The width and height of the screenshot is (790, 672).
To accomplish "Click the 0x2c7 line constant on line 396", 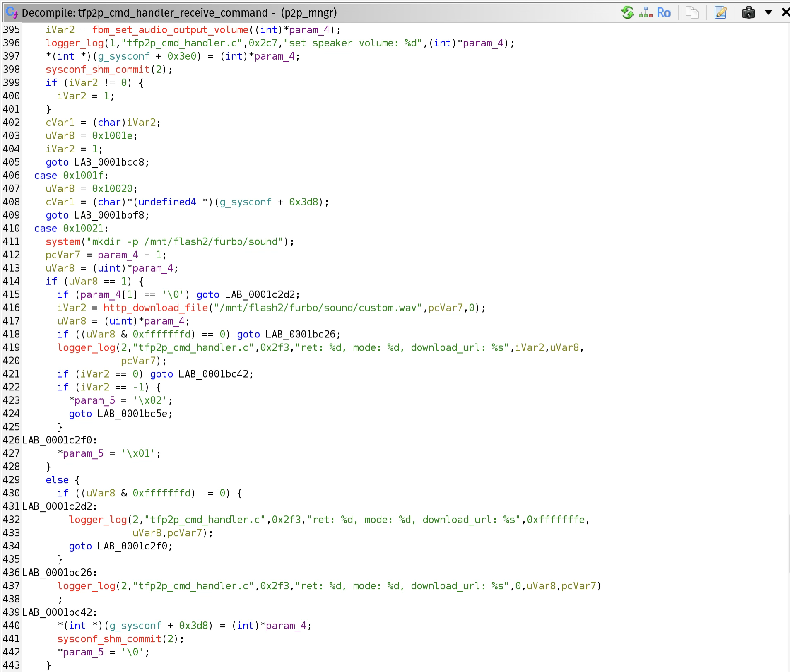I will click(263, 43).
